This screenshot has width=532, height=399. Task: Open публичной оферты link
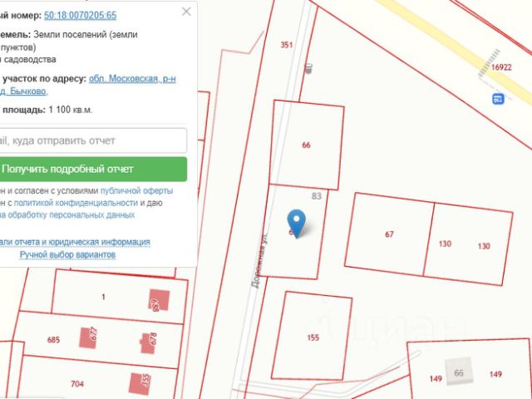(136, 190)
